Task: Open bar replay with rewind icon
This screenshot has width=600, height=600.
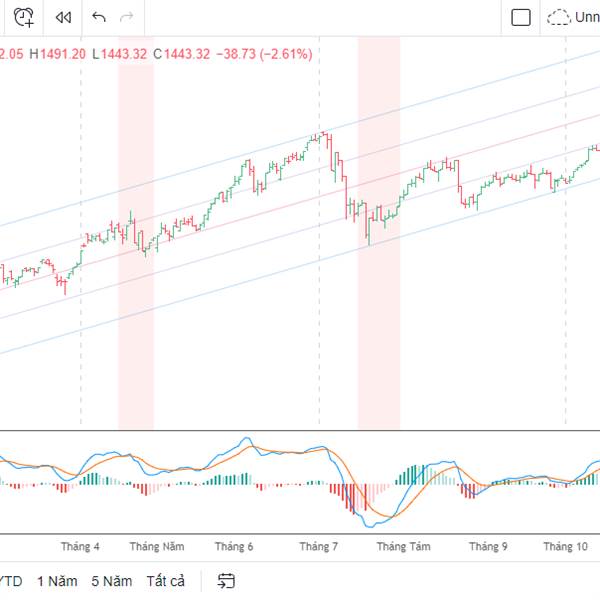Action: [63, 17]
